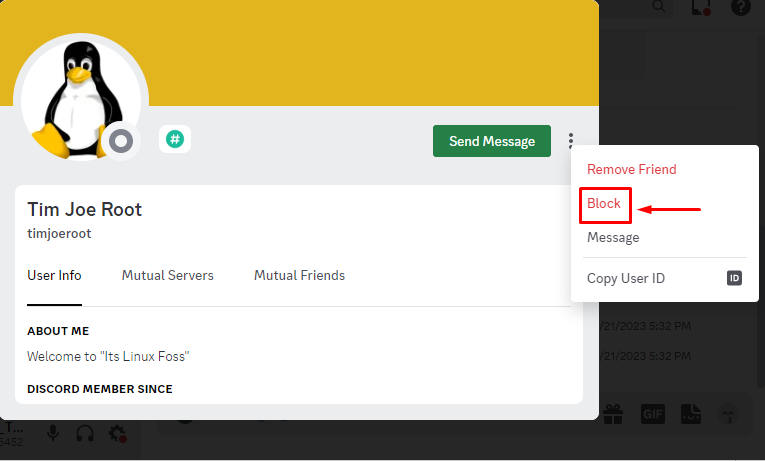Open the inbox icon in header
The height and width of the screenshot is (461, 765).
(701, 7)
